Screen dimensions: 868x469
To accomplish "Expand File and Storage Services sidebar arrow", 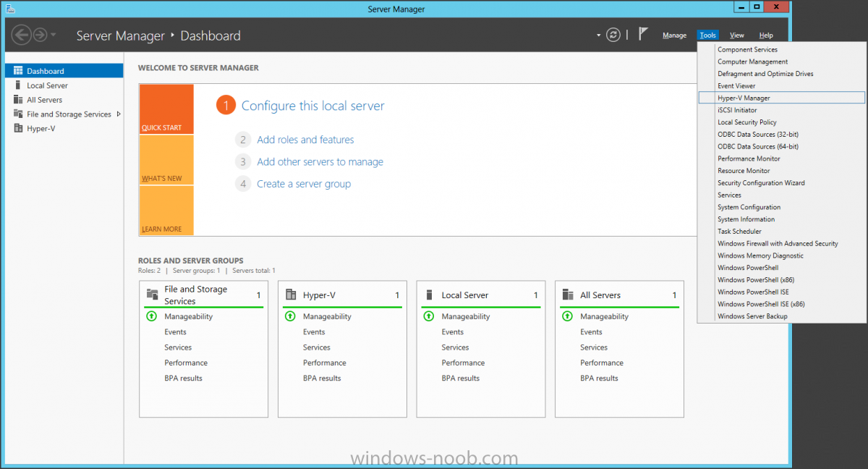I will pos(119,114).
